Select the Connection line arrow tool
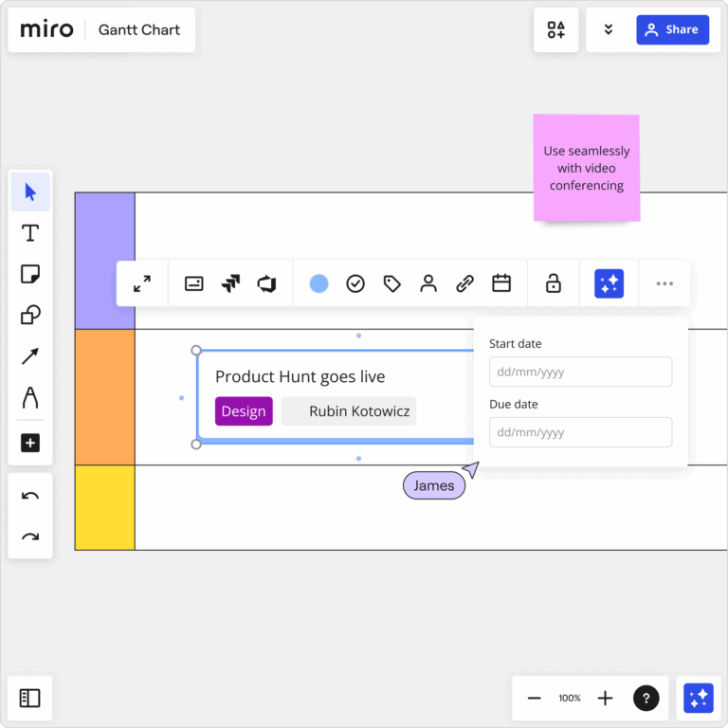The width and height of the screenshot is (728, 728). (x=30, y=356)
